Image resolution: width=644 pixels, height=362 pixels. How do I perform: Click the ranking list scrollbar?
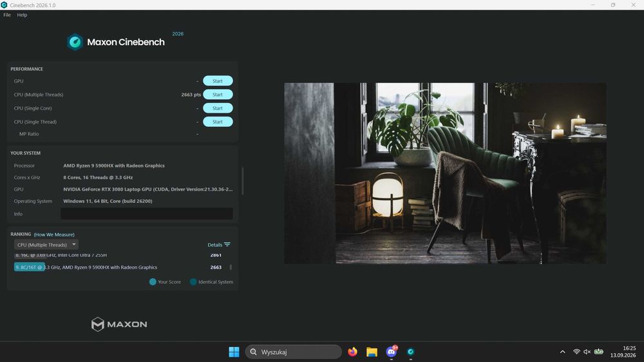[x=231, y=267]
